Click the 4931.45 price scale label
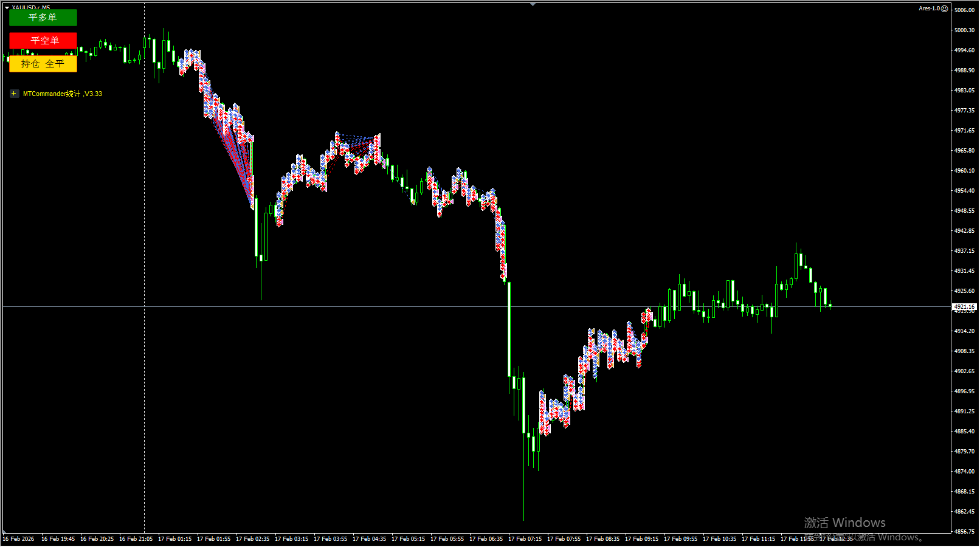Screen dimensions: 980x547 pyautogui.click(x=964, y=271)
